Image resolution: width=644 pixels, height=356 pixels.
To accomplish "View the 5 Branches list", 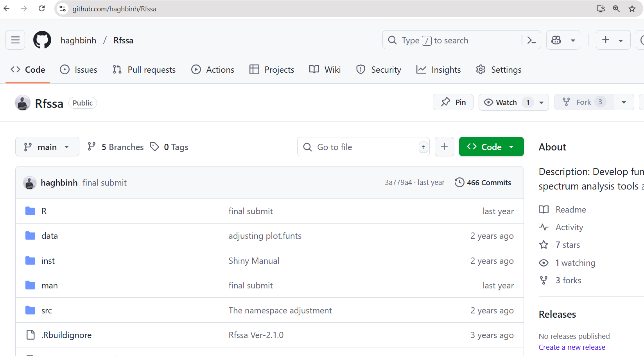I will pyautogui.click(x=115, y=147).
